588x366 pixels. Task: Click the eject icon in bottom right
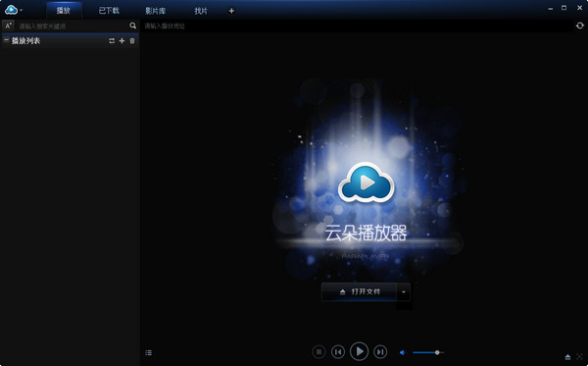pos(567,356)
